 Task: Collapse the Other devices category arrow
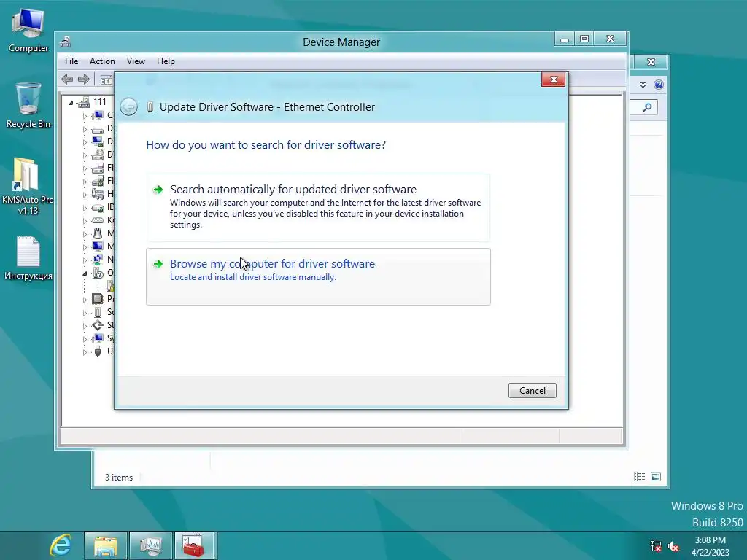[85, 273]
